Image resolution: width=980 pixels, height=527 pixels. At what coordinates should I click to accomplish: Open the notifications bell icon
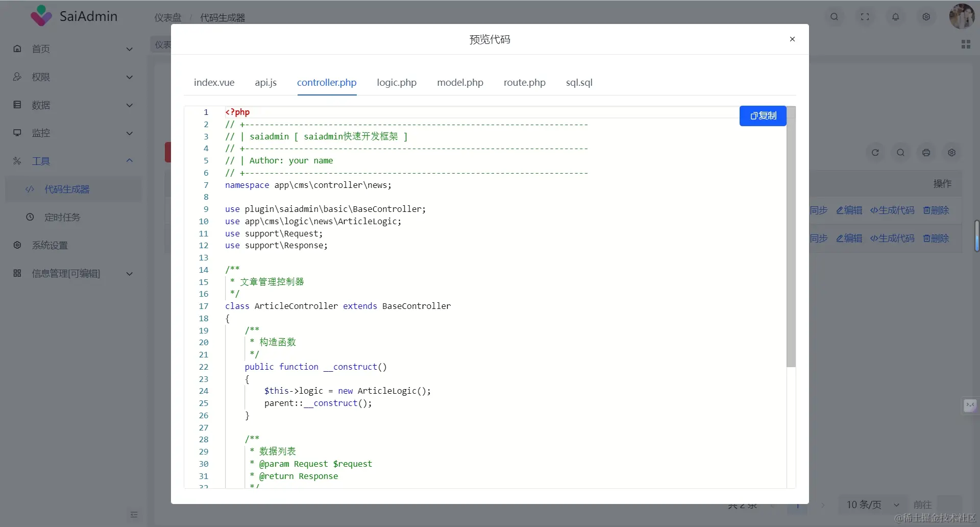coord(895,16)
